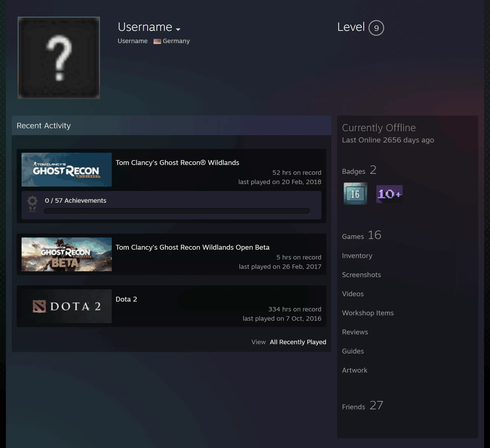Open the Artwork link
Viewport: 490px width, 448px height.
click(354, 370)
